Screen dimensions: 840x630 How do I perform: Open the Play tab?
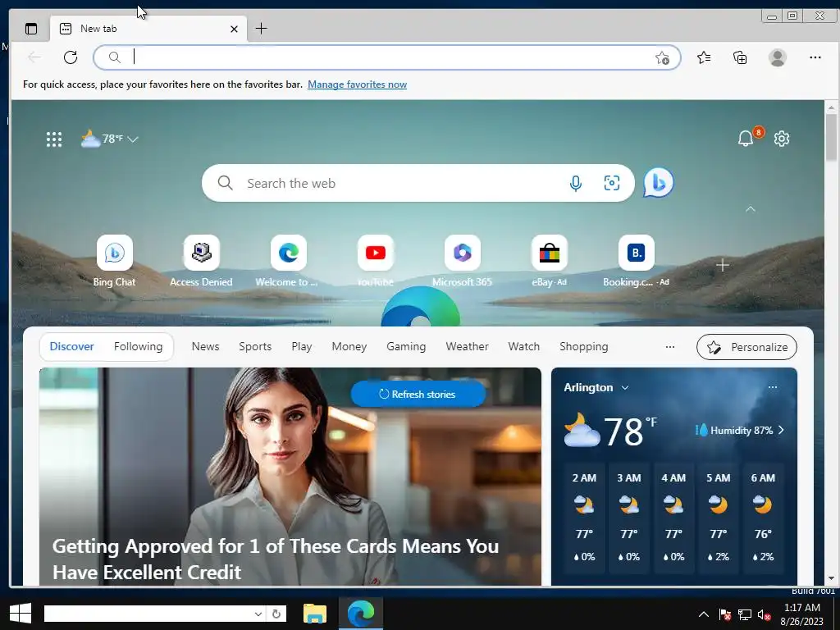pos(302,347)
